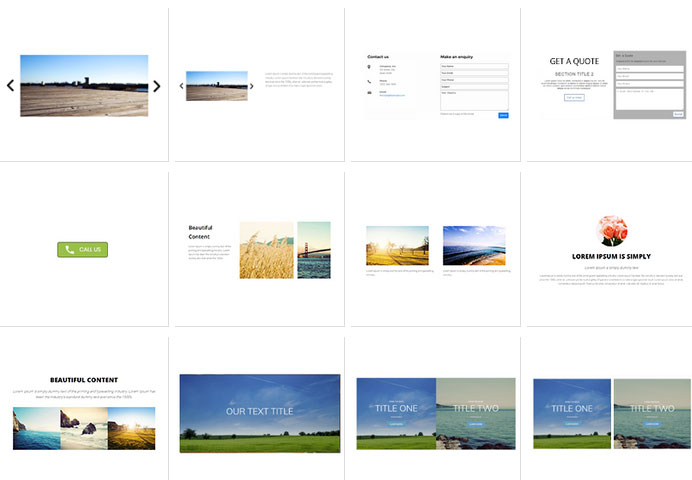Select the OUR TEXT TITLE banner template
Viewport: 692px width, 480px height.
259,412
